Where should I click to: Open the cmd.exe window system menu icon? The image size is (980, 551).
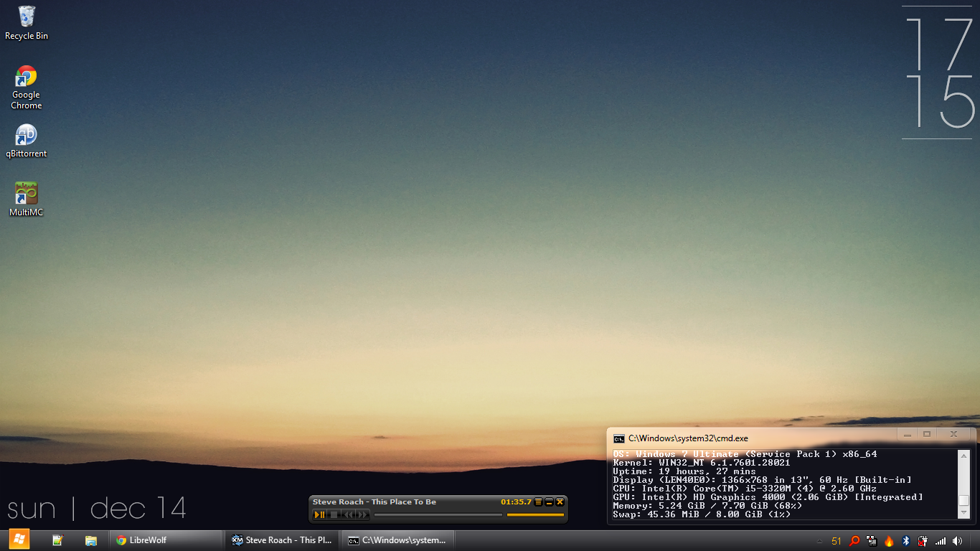coord(619,438)
